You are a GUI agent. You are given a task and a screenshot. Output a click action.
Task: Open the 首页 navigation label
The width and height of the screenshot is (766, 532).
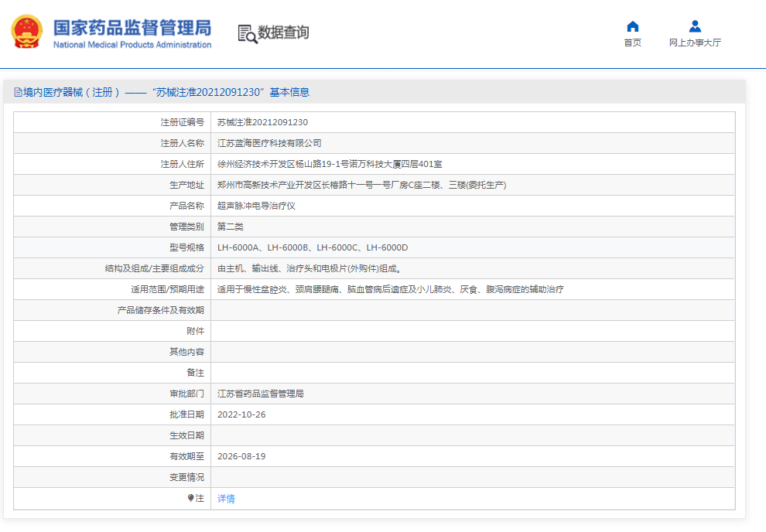pyautogui.click(x=632, y=43)
